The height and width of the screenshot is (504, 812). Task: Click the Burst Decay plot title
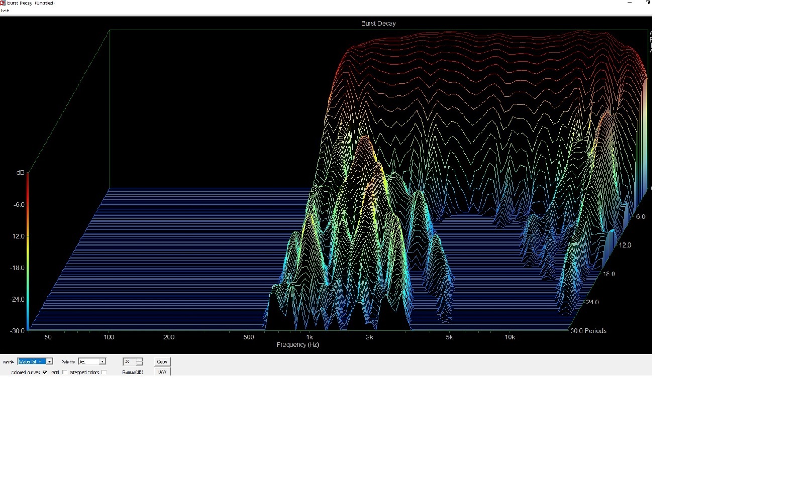[x=378, y=24]
